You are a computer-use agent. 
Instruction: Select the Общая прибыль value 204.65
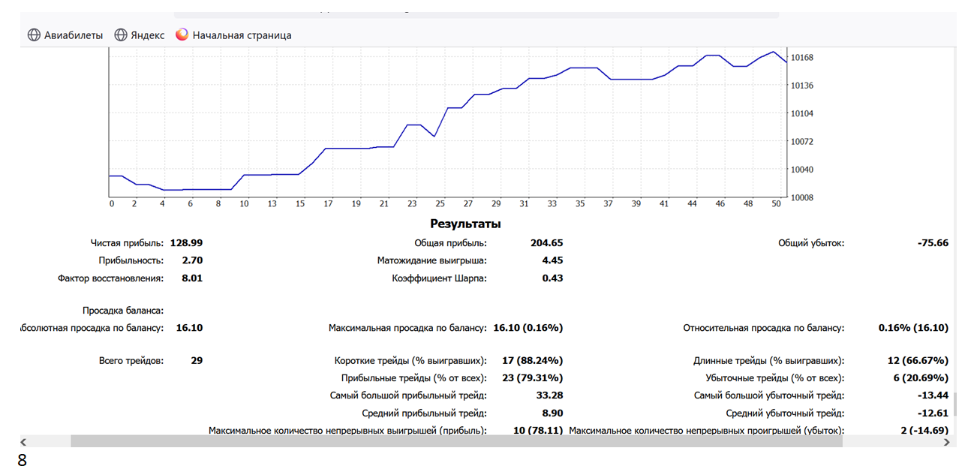[x=546, y=243]
